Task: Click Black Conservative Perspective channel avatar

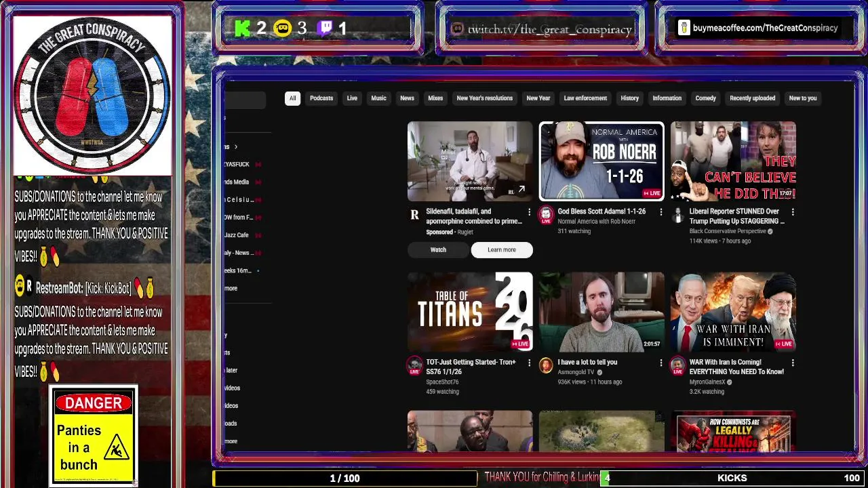Action: [677, 216]
